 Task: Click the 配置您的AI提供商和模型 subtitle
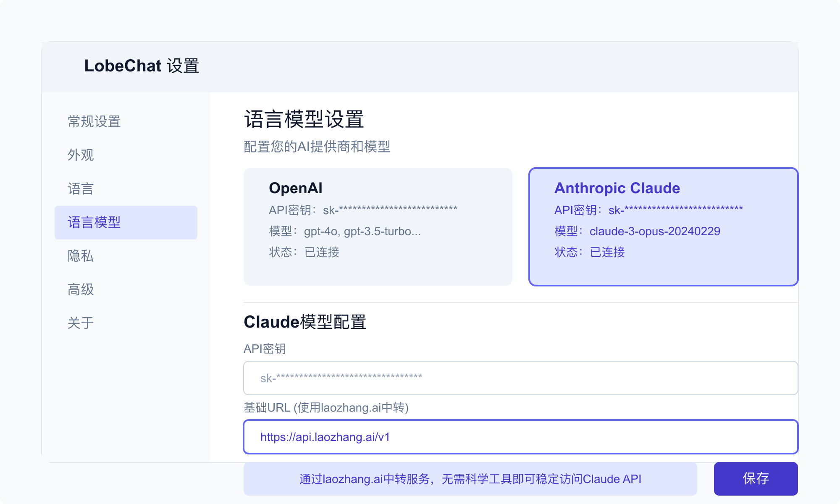tap(317, 147)
